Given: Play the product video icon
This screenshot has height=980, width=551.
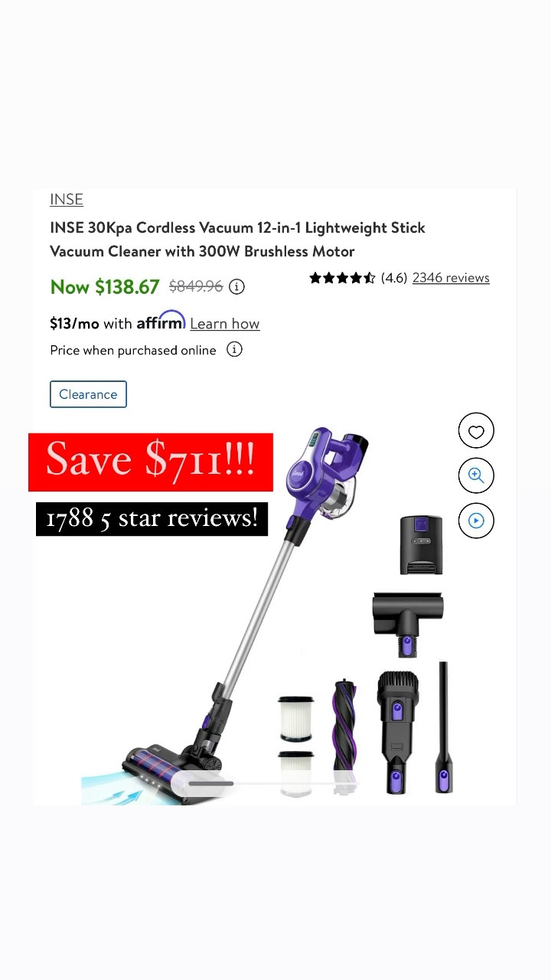Looking at the screenshot, I should tap(476, 521).
